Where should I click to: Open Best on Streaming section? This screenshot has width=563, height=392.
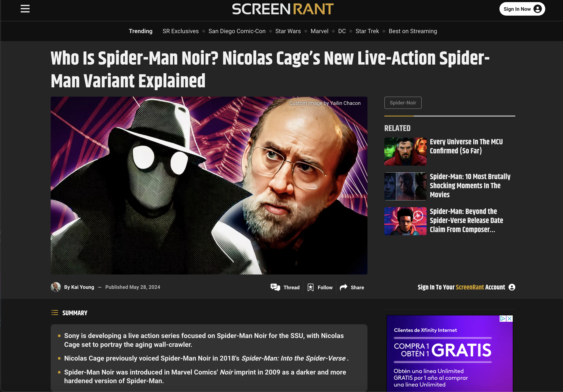413,31
